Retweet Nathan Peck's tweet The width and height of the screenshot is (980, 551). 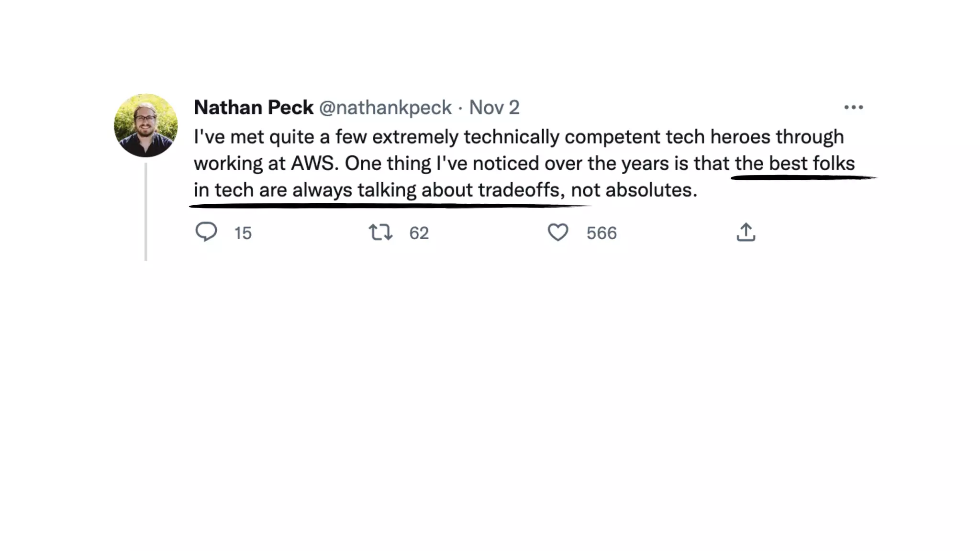[380, 232]
